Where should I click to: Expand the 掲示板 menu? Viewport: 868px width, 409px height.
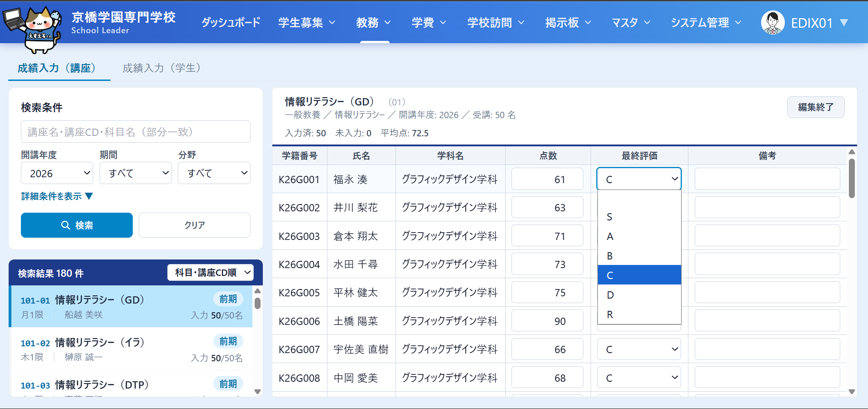pos(568,23)
